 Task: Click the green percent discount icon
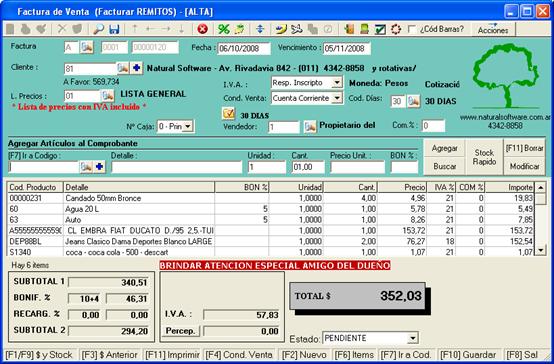click(223, 29)
